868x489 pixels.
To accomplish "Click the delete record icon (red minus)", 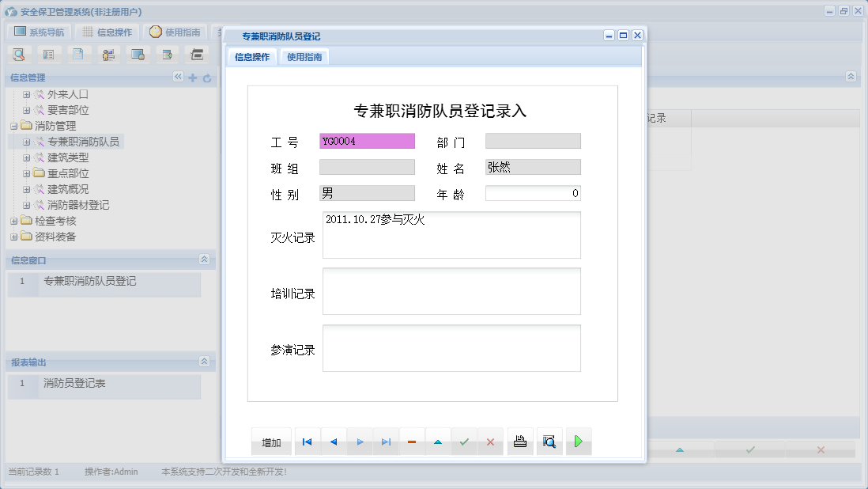I will [x=412, y=442].
